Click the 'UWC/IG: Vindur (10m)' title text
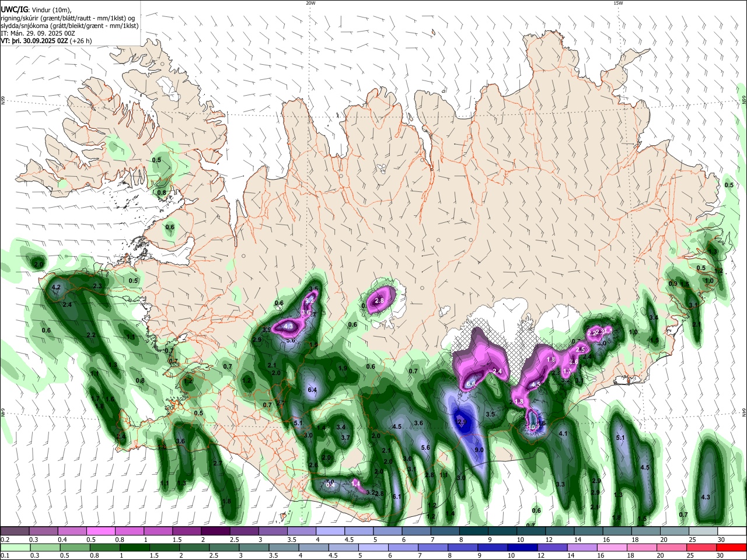Viewport: 747px width, 560px height. 36,10
